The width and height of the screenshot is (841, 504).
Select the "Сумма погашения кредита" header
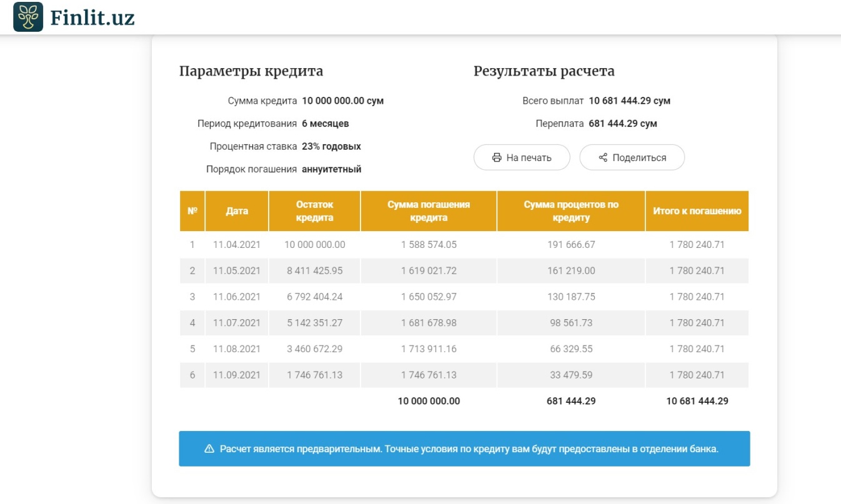429,211
